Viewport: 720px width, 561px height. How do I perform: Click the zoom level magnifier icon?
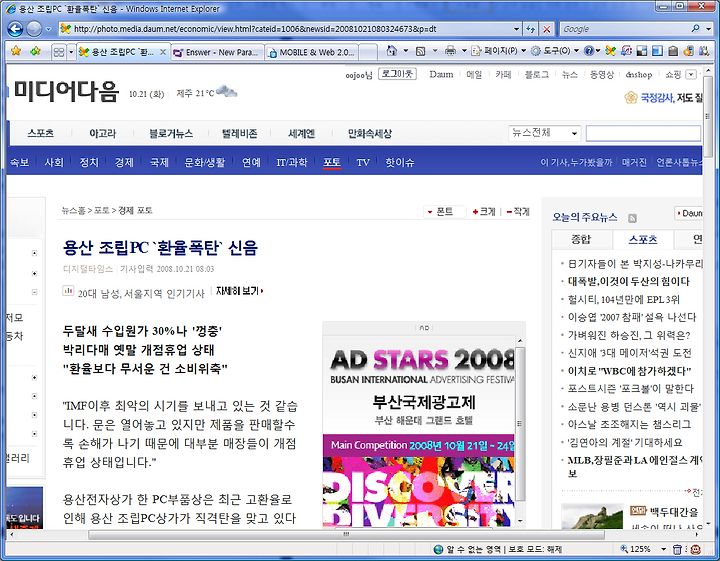coord(624,549)
